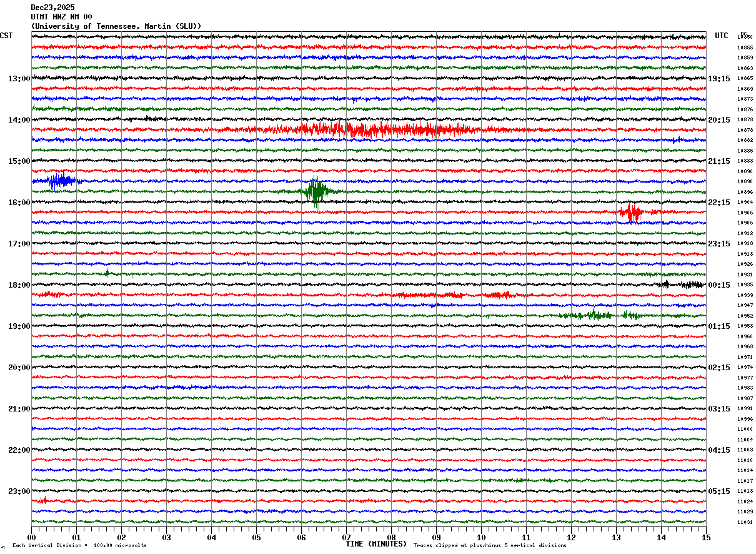Click the minute axis tick label 12
Screen dimensions: 756x554
(571, 537)
